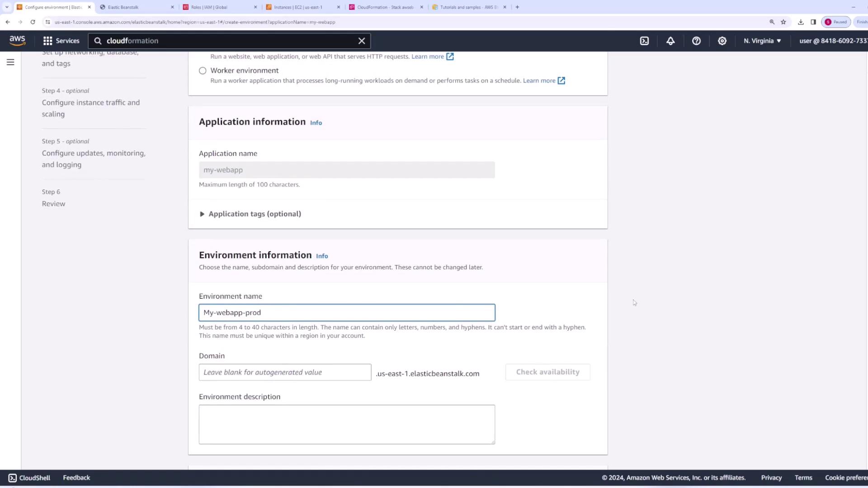Open the Services grid menu
This screenshot has height=488, width=868.
pyautogui.click(x=61, y=41)
